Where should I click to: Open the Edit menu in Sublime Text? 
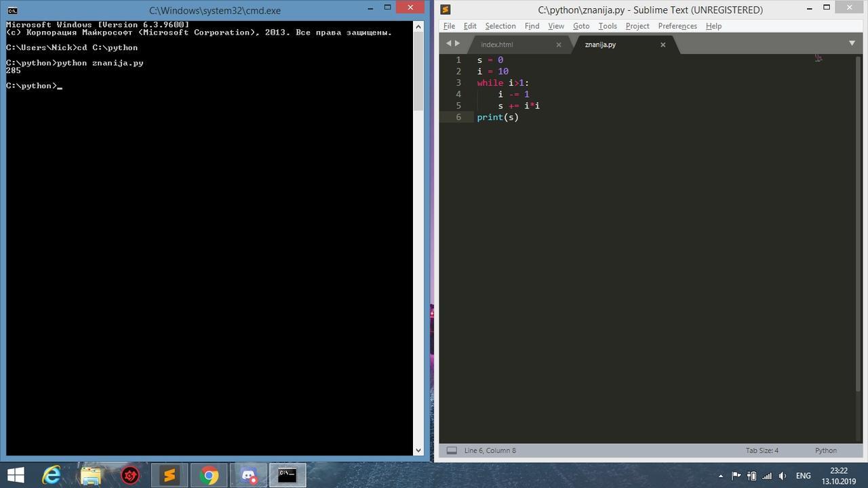(x=470, y=26)
